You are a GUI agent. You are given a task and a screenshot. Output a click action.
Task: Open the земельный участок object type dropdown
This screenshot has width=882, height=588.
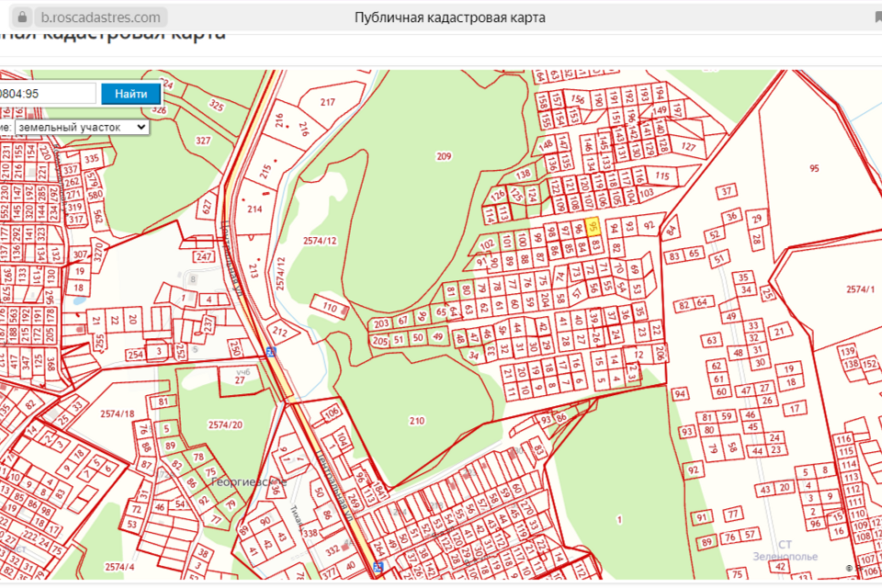click(81, 127)
